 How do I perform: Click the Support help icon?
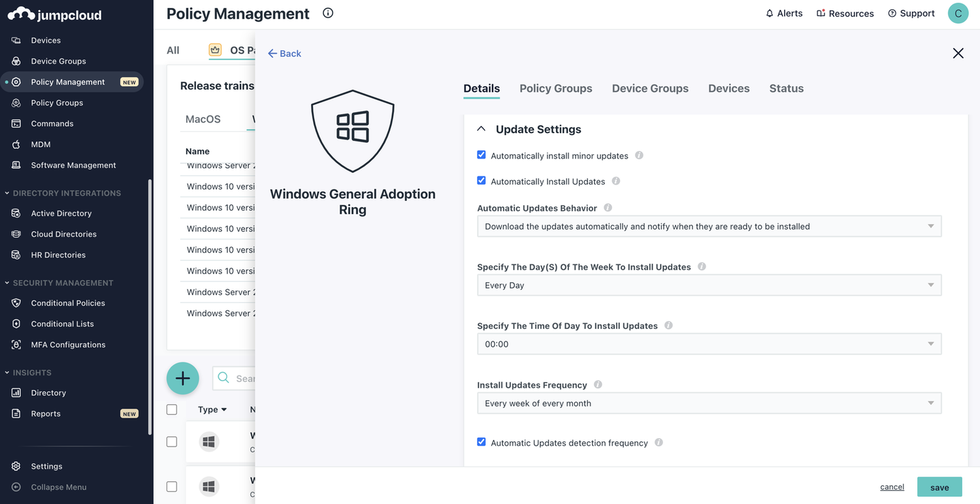[x=892, y=14]
